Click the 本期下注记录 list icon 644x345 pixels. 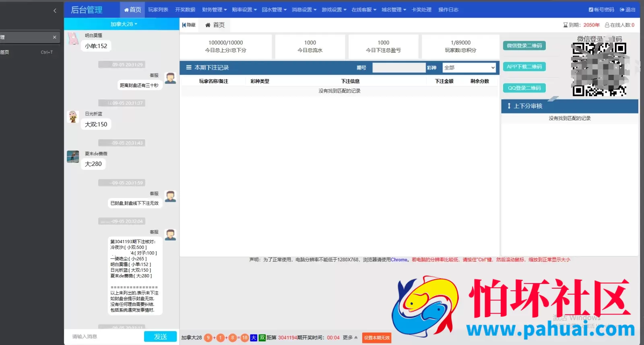189,68
